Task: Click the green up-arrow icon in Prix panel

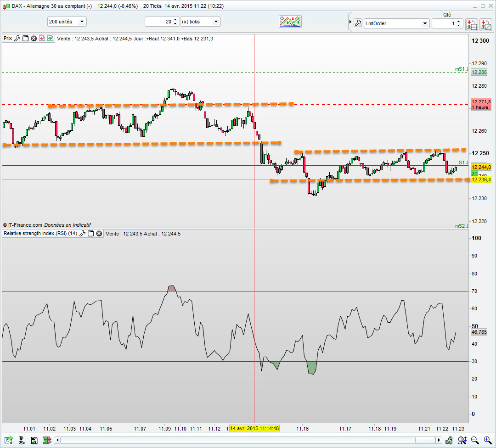Action: [50, 39]
